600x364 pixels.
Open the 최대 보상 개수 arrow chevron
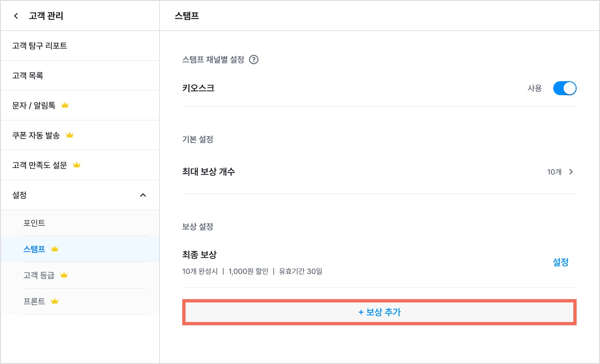pos(571,172)
